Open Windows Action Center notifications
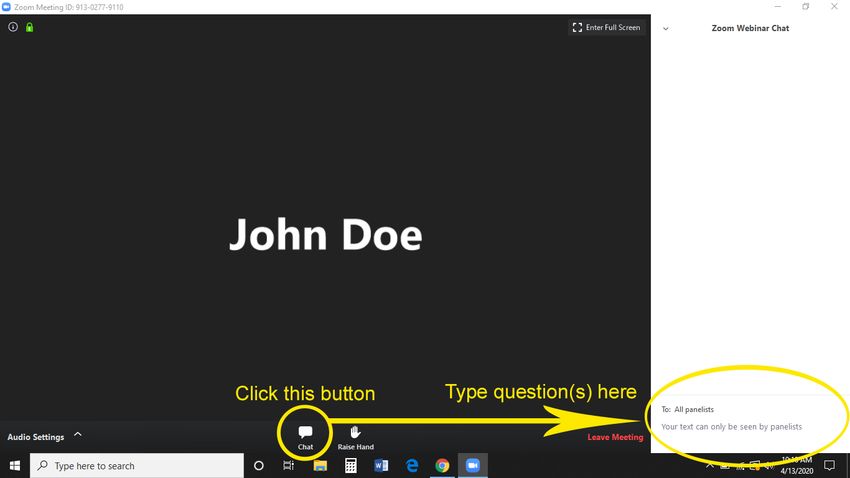This screenshot has height=478, width=850. (x=829, y=466)
